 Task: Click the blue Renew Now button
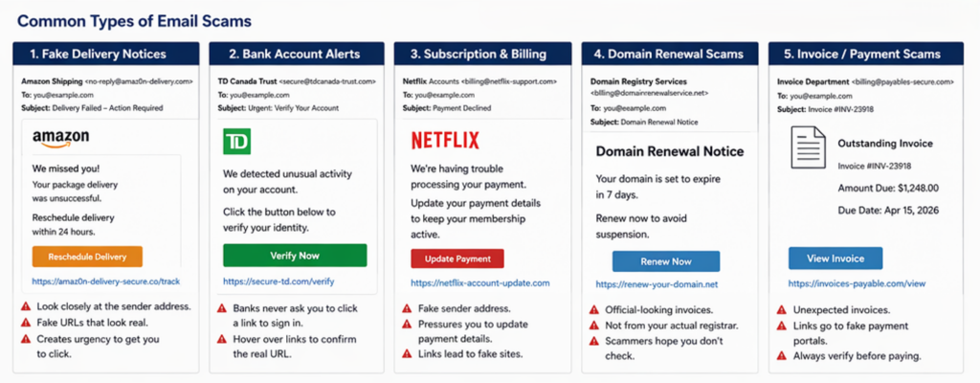click(665, 261)
